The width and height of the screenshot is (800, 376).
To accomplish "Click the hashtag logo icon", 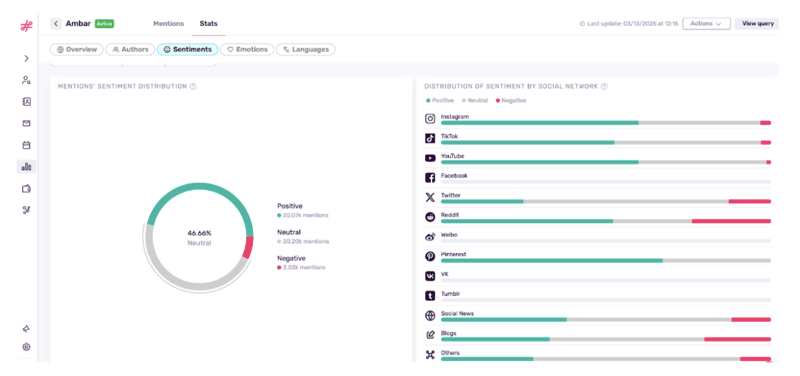I will [27, 26].
